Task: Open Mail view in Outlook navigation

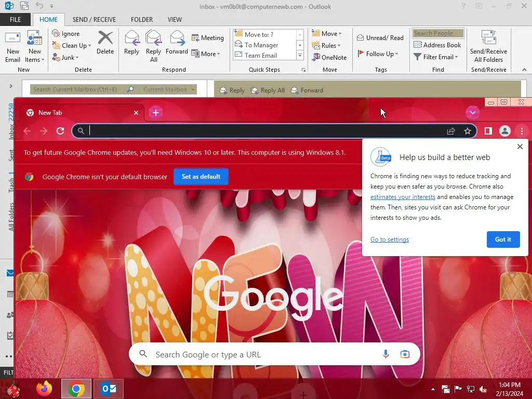Action: 10,273
